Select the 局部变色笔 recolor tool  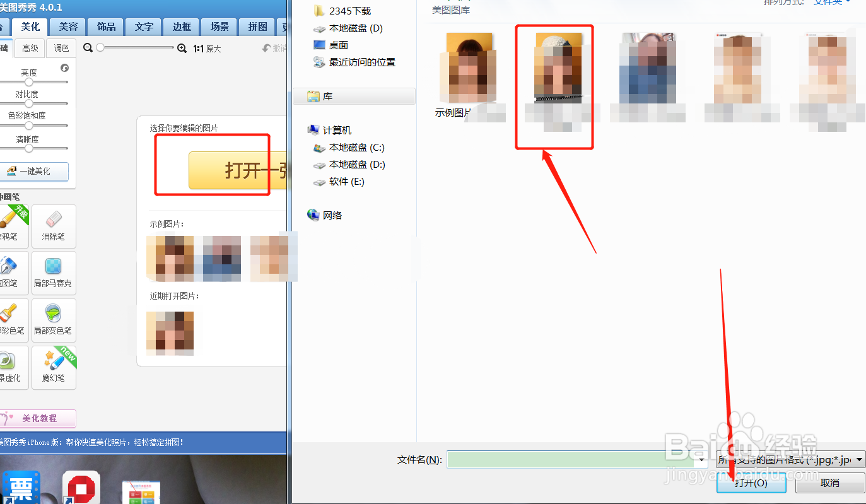pyautogui.click(x=54, y=320)
